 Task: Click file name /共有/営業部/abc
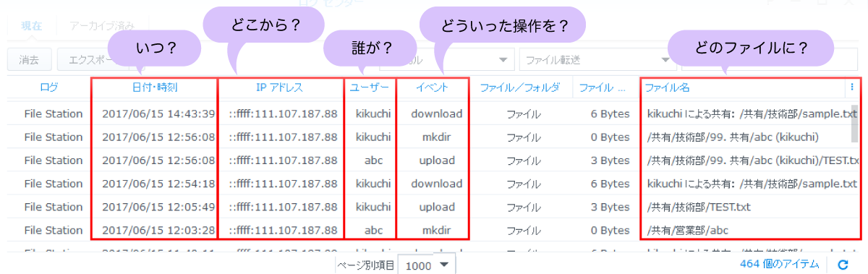687,230
